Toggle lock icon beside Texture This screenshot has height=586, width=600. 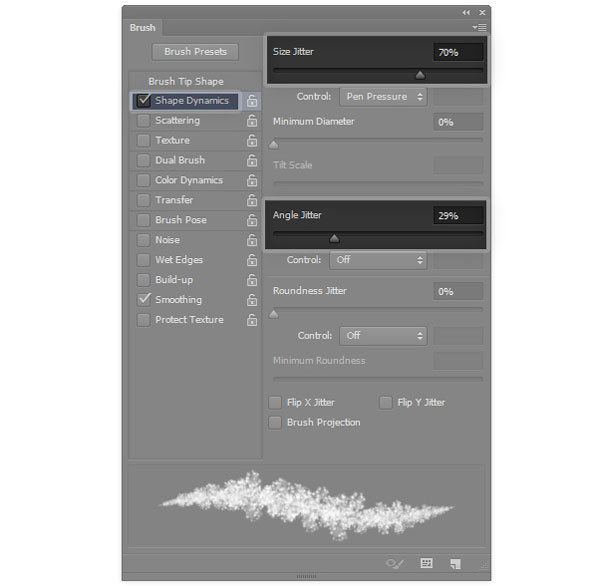[x=252, y=140]
